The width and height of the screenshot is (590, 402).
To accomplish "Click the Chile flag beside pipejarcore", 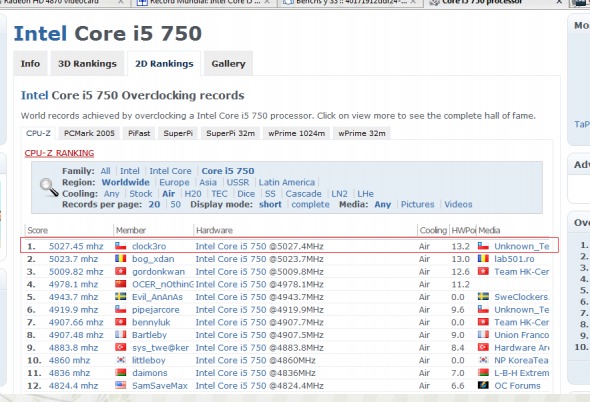I will coord(120,309).
